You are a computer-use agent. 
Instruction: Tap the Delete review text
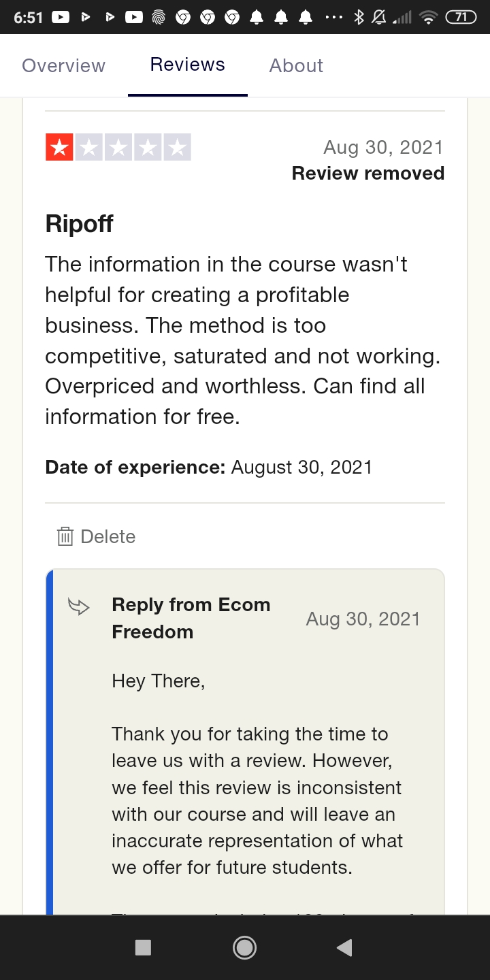click(108, 536)
